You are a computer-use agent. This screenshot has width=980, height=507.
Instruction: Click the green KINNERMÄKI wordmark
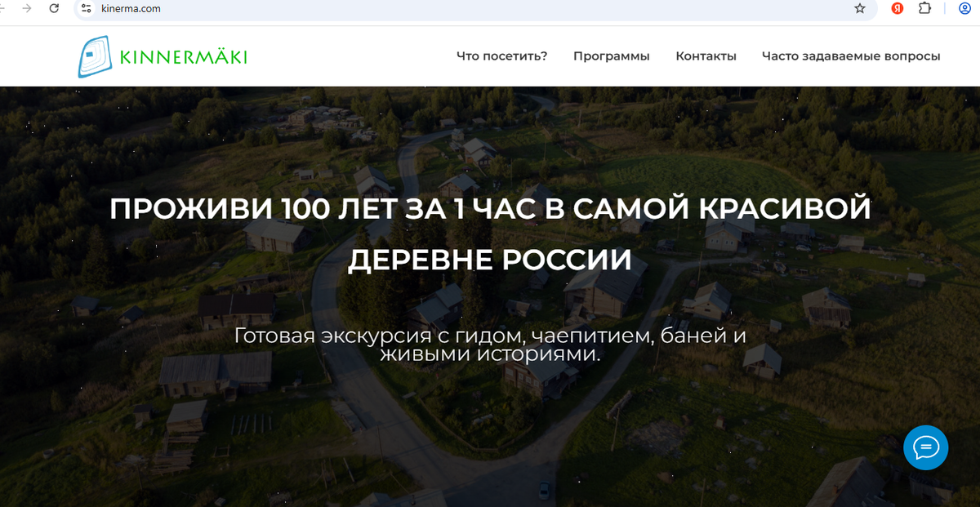[x=184, y=57]
